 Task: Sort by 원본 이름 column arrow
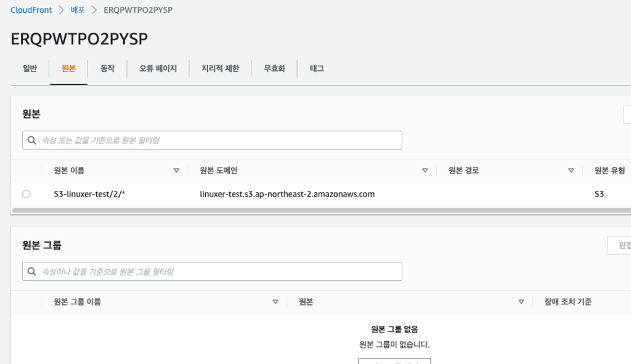176,171
